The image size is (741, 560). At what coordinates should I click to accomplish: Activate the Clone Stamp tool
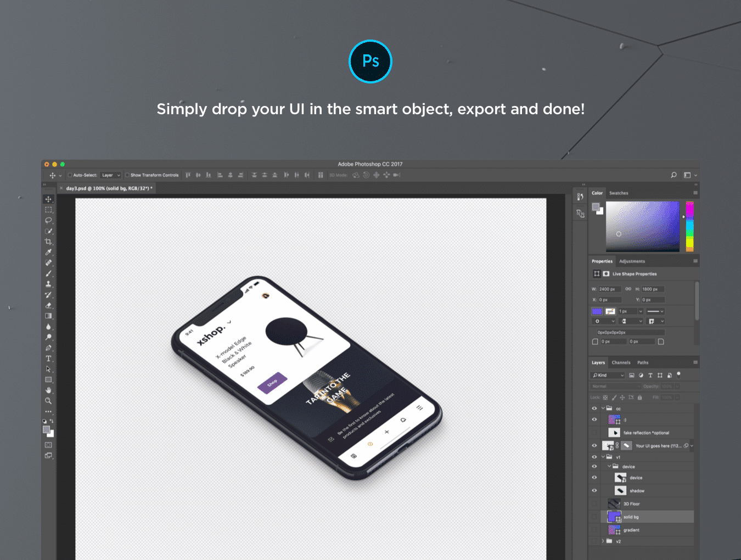tap(48, 284)
